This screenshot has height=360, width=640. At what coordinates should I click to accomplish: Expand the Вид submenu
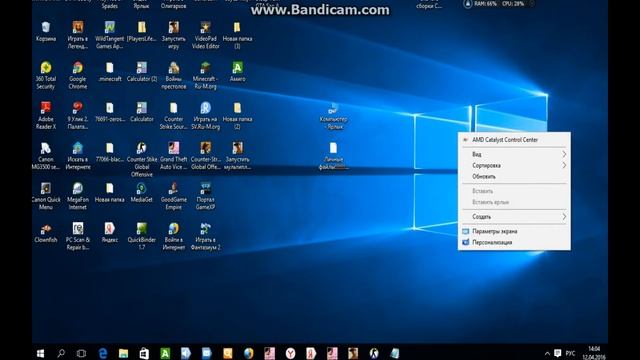514,154
